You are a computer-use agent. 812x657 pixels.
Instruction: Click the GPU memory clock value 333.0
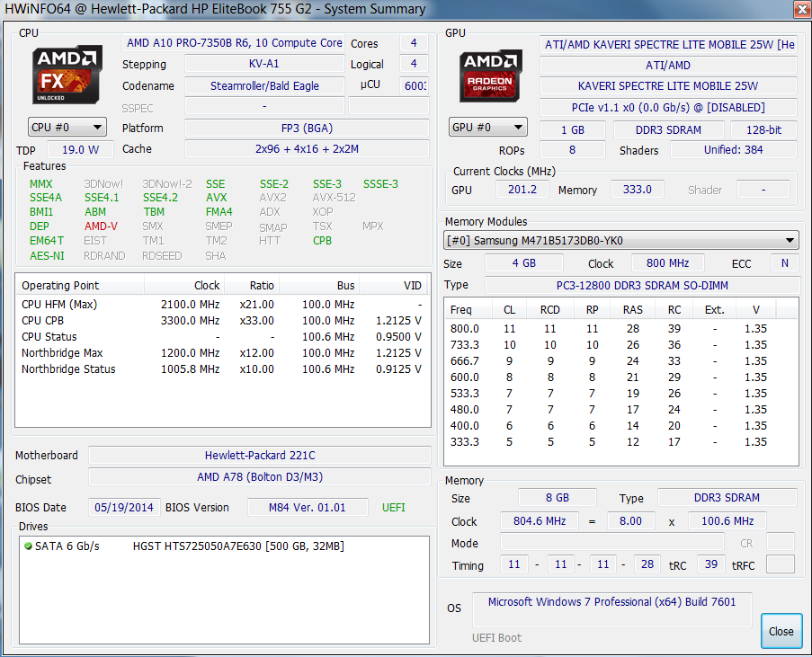pyautogui.click(x=637, y=190)
